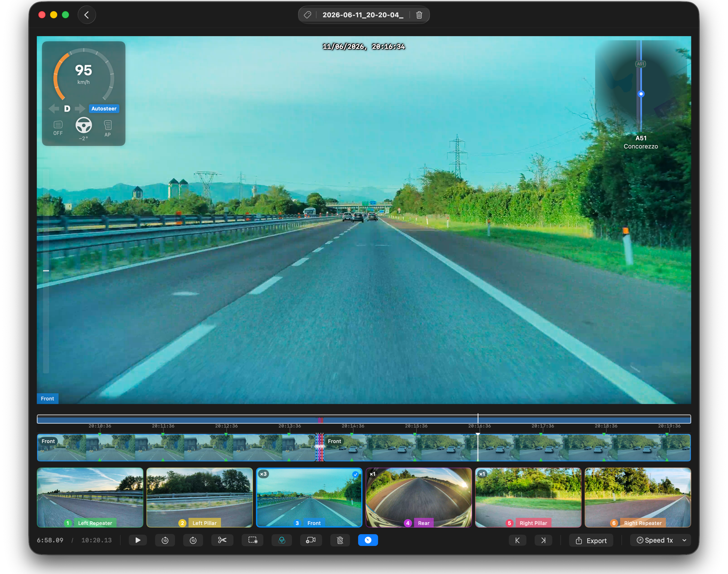This screenshot has height=574, width=728.
Task: Click the steering wheel angle icon
Action: (x=83, y=125)
